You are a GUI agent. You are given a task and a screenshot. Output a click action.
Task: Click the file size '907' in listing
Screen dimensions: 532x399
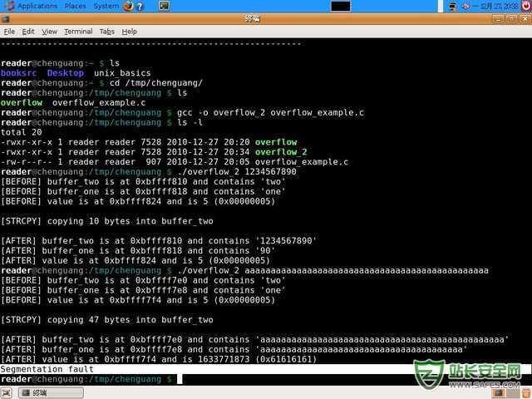pyautogui.click(x=154, y=162)
